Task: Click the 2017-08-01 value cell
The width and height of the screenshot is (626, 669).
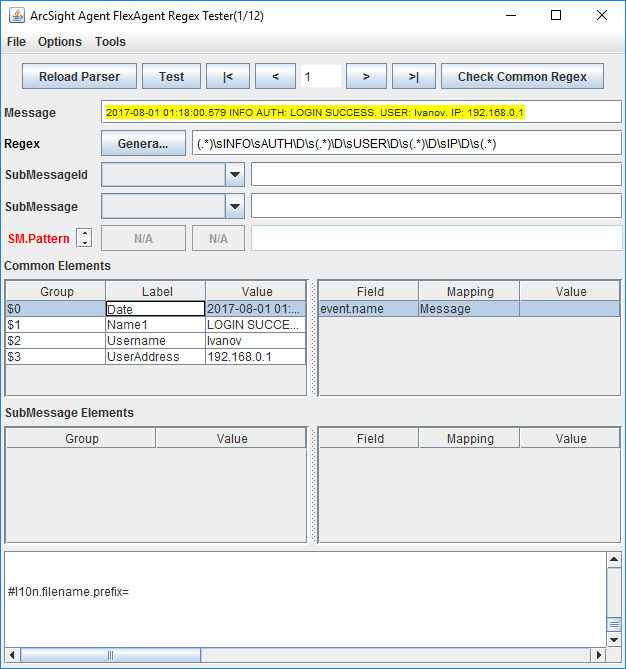Action: tap(255, 308)
